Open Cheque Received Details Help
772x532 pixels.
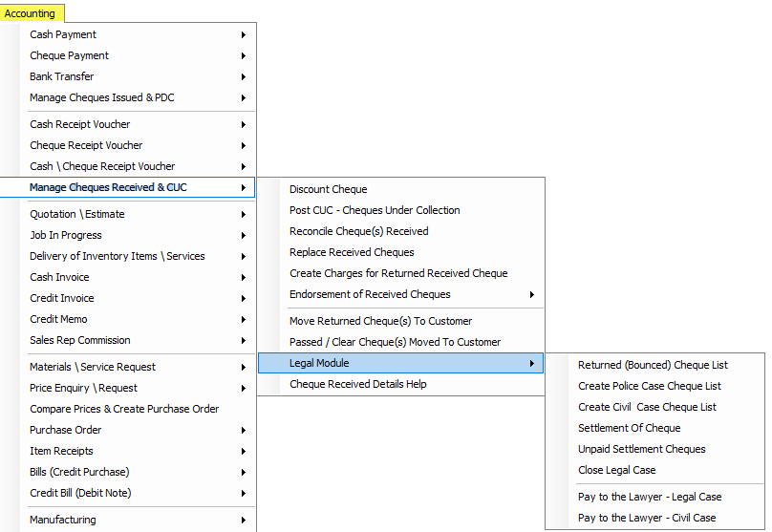click(400, 384)
